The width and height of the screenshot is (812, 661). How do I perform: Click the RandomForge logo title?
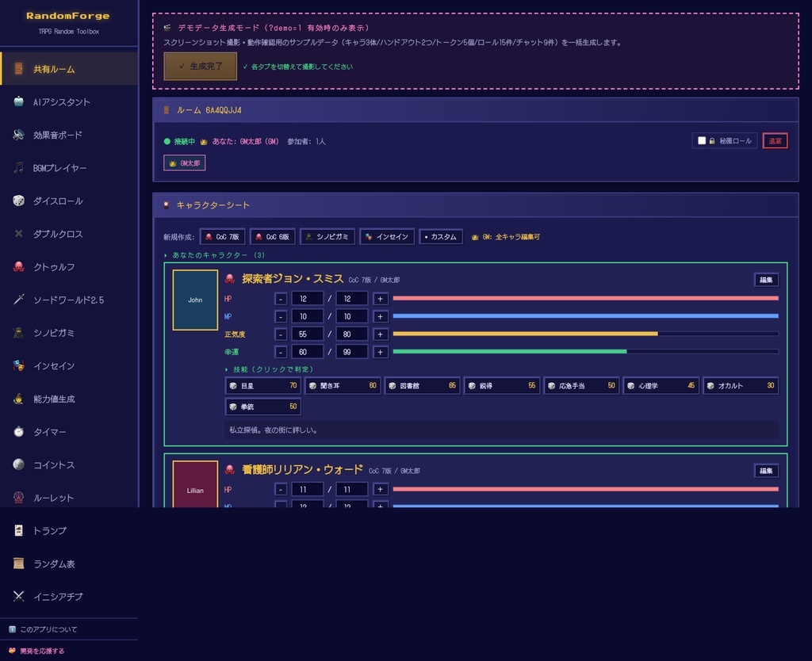tap(68, 16)
